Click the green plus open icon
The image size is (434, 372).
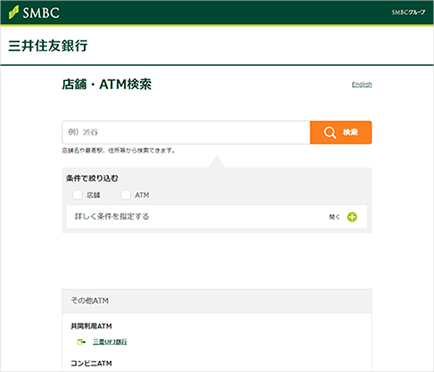click(x=352, y=217)
